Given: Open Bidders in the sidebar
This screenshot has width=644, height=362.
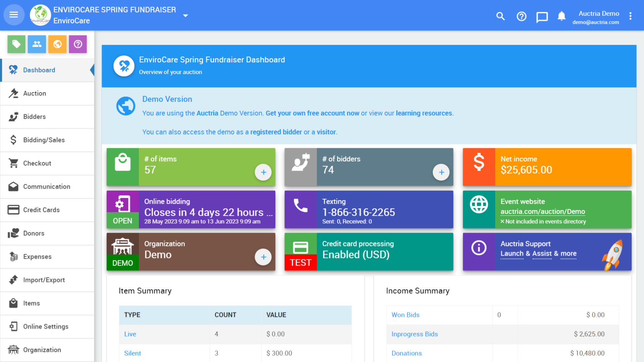Looking at the screenshot, I should pos(34,117).
